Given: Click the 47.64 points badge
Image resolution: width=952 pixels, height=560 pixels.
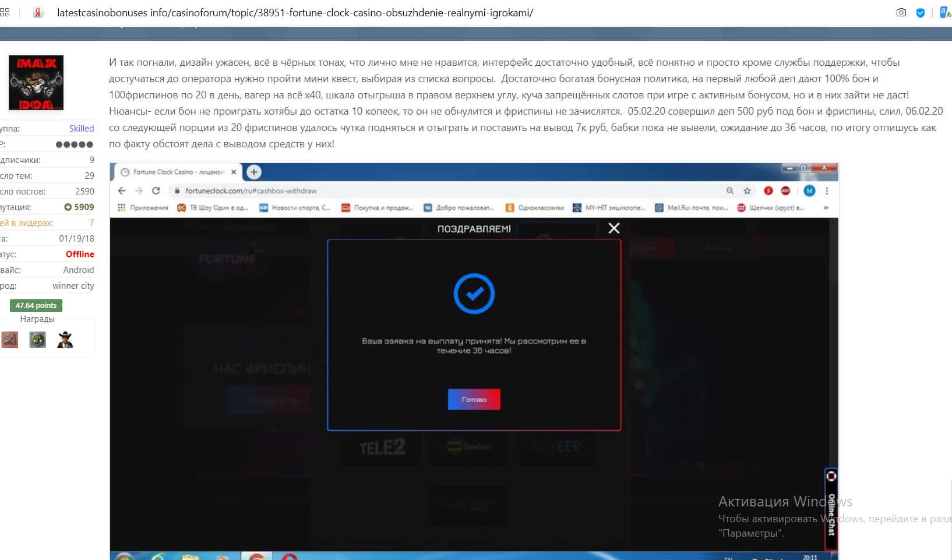Looking at the screenshot, I should pyautogui.click(x=36, y=305).
